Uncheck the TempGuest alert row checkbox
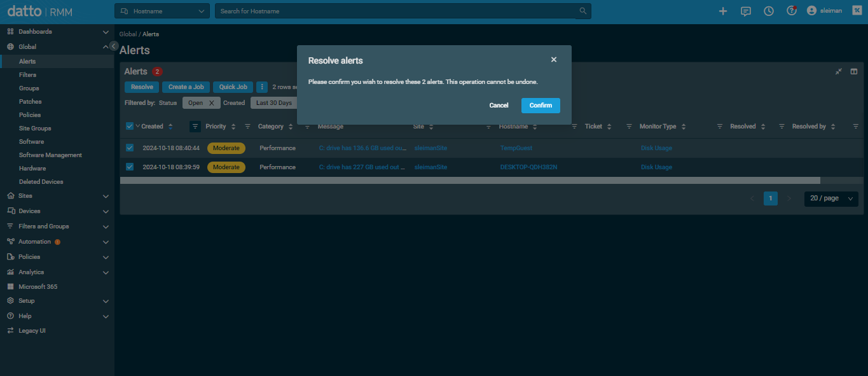 [130, 148]
